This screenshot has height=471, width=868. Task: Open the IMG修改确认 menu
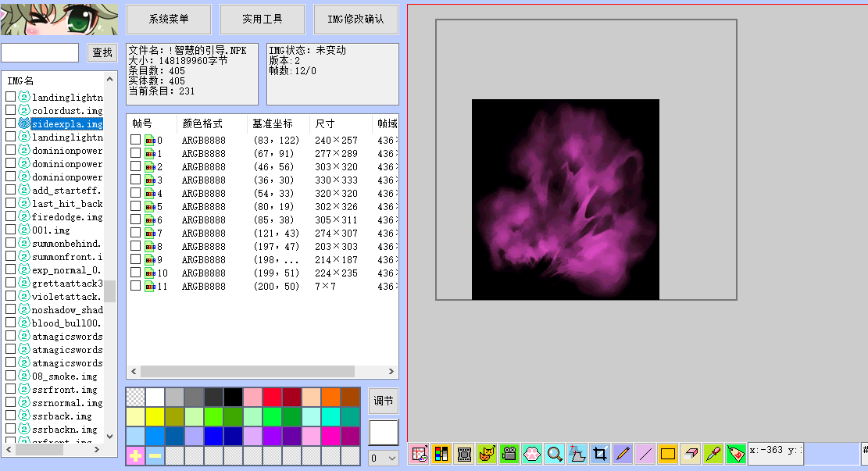355,19
